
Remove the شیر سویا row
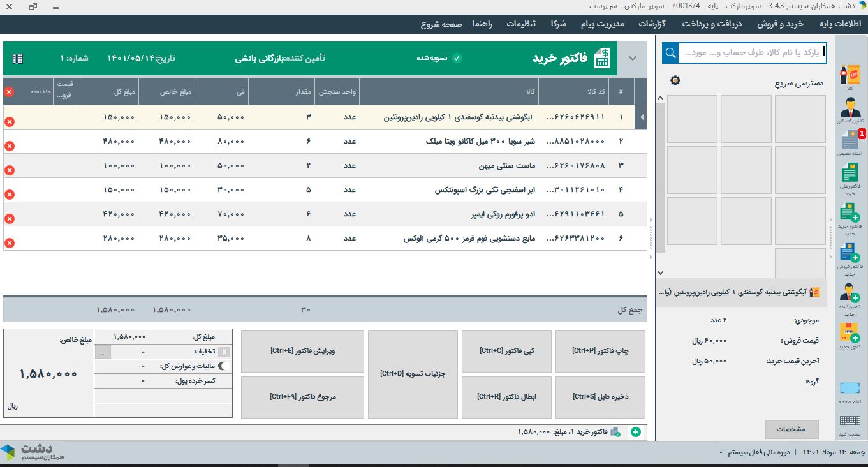tap(9, 146)
